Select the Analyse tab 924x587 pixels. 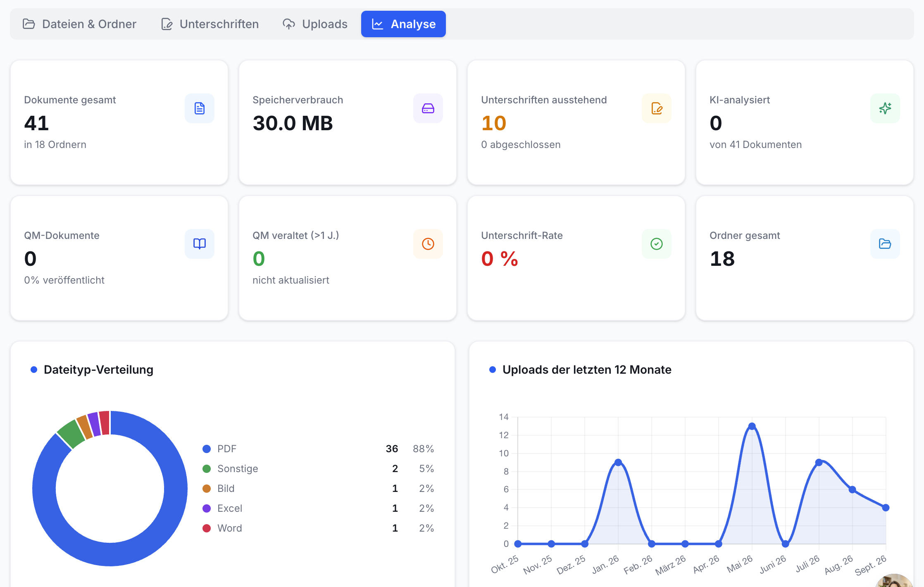pyautogui.click(x=403, y=24)
